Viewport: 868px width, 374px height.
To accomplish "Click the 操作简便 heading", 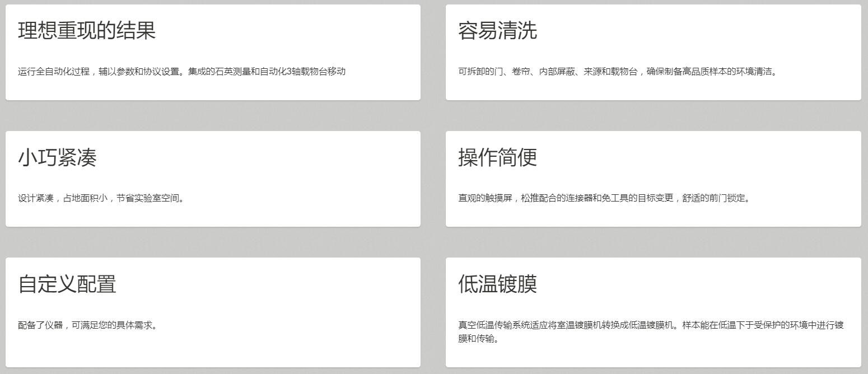I will point(497,158).
